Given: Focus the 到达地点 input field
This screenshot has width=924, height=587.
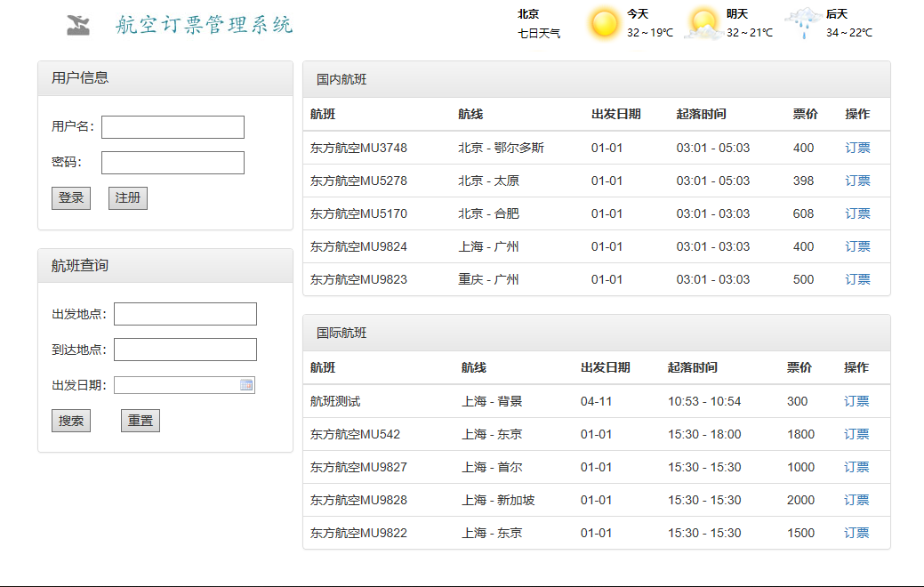Looking at the screenshot, I should point(185,350).
